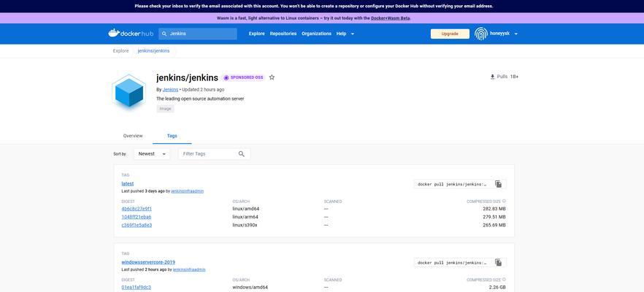Open digest 4b6c8c27e9f1
The width and height of the screenshot is (644, 292).
137,209
